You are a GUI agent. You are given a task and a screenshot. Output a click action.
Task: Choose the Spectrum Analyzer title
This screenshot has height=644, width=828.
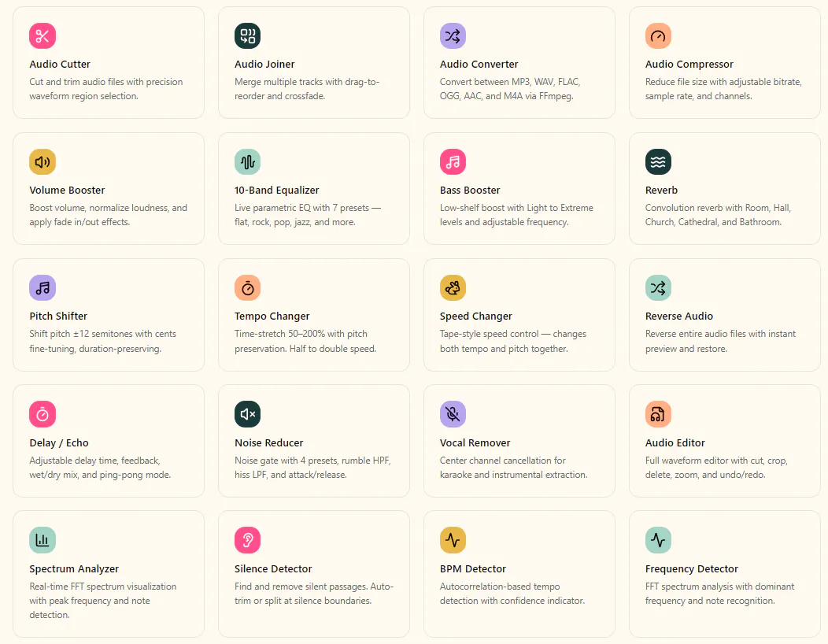click(74, 569)
